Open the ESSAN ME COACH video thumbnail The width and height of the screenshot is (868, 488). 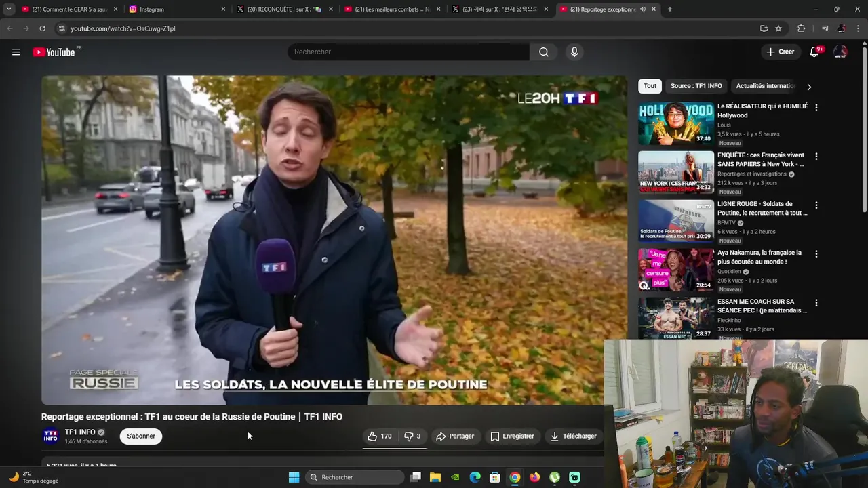[676, 318]
